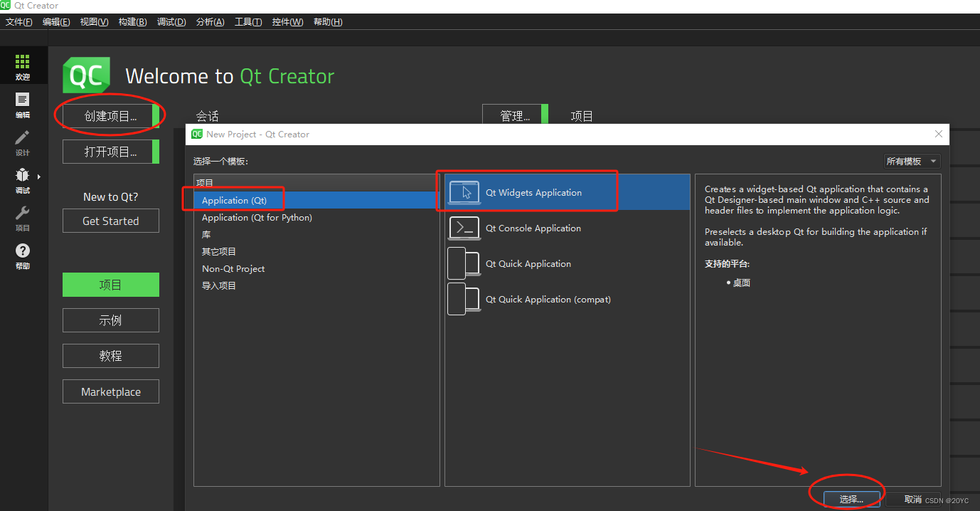Select Qt Console Application label
The height and width of the screenshot is (511, 980).
point(533,228)
